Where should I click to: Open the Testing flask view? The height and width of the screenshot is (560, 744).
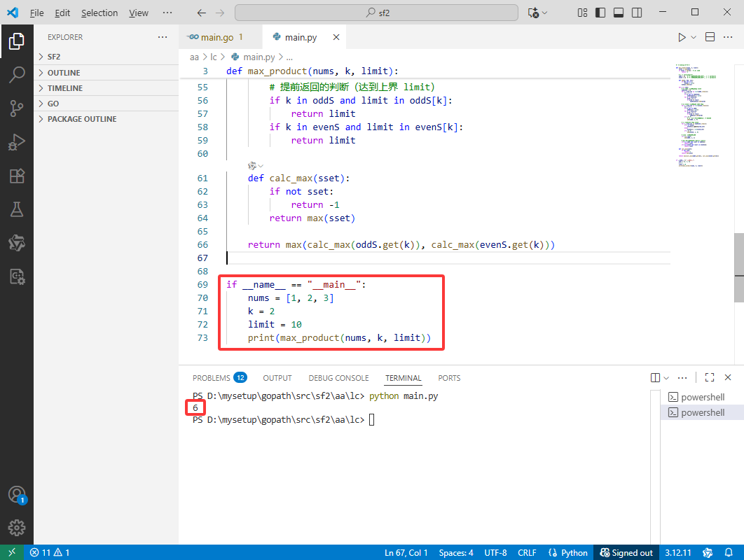[17, 209]
